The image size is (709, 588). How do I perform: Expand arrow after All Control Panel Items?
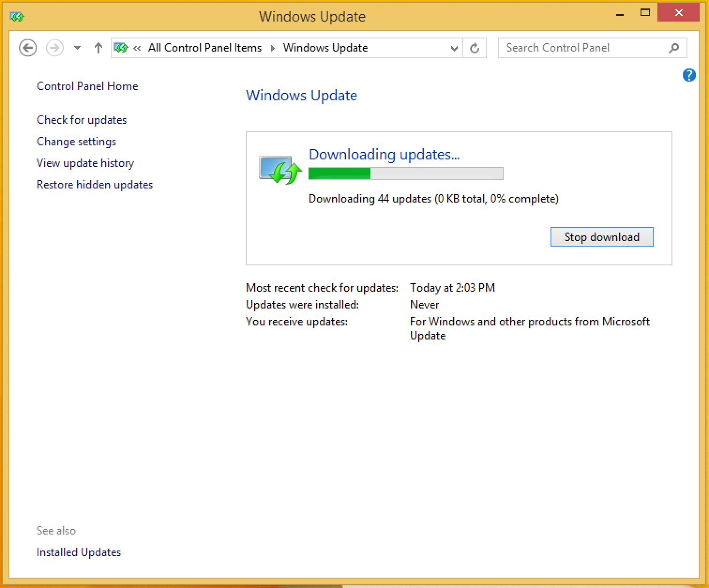272,48
